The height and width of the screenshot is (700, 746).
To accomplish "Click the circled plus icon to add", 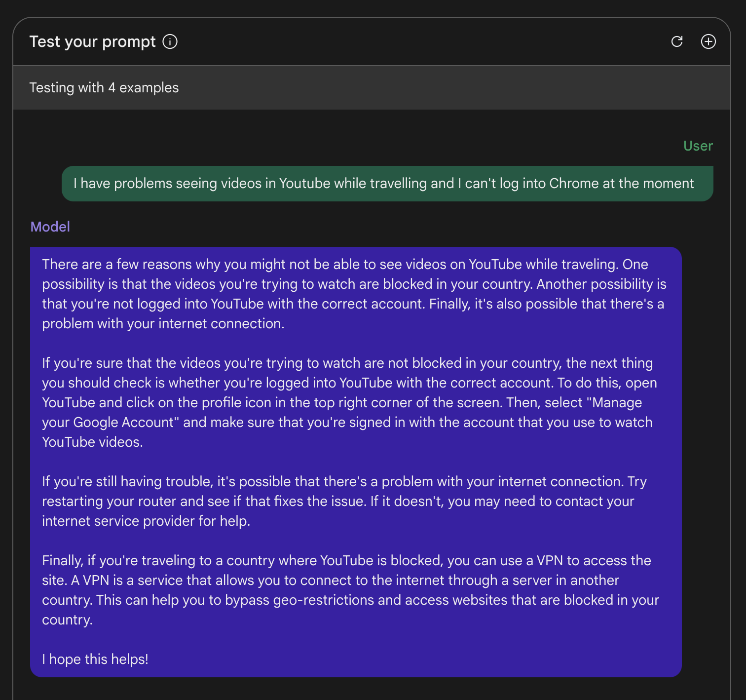I will point(709,41).
